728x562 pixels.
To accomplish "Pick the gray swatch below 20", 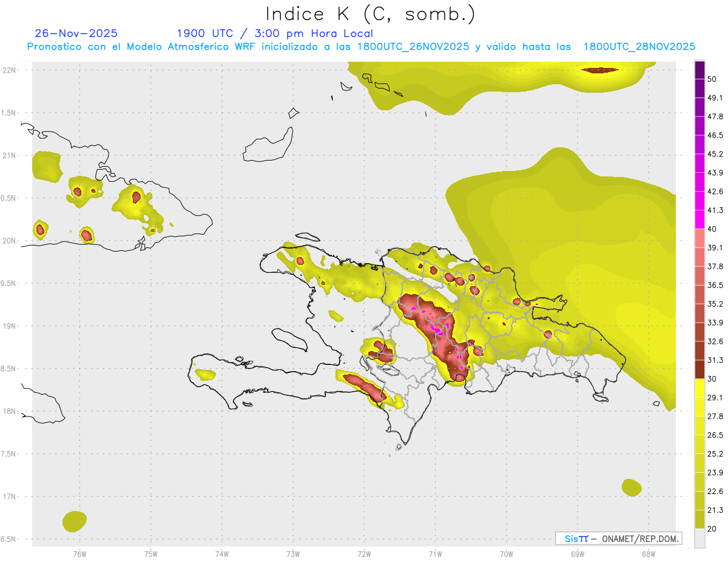I will click(699, 538).
